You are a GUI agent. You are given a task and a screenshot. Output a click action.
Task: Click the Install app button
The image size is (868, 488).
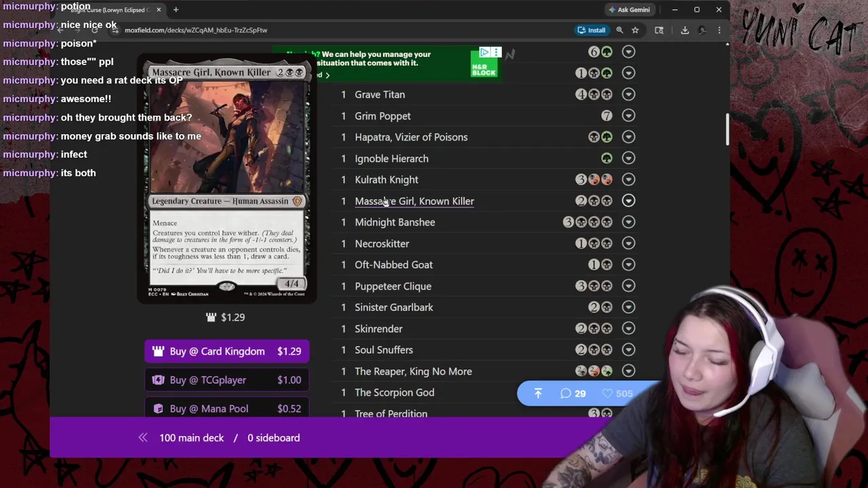[x=591, y=30]
